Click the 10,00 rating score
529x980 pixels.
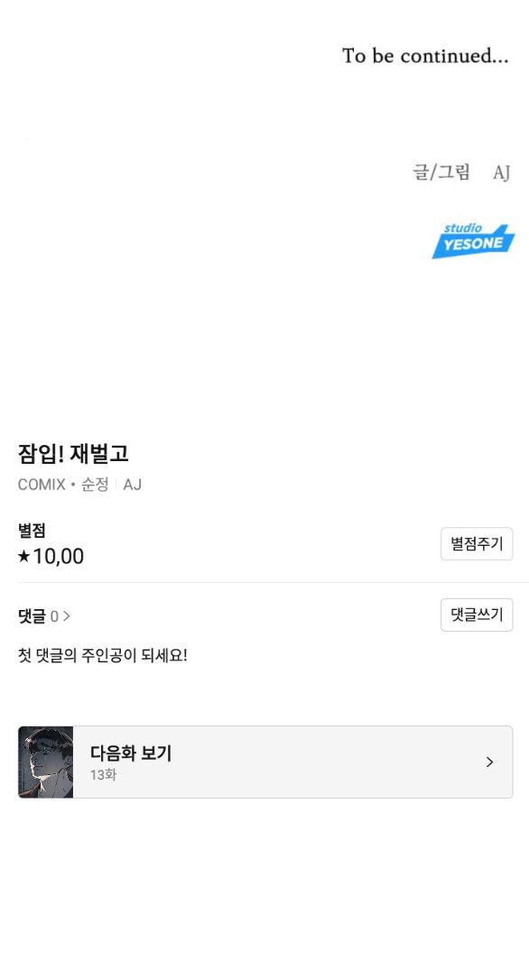(58, 556)
